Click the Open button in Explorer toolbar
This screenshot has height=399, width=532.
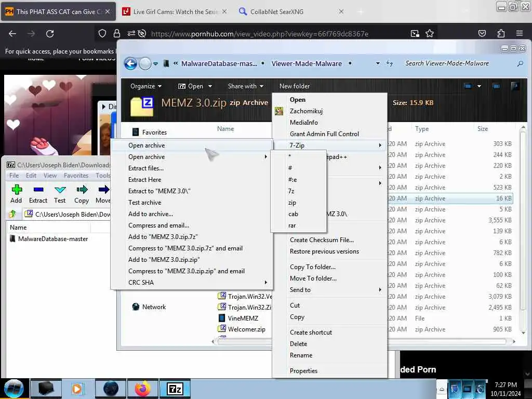[191, 86]
